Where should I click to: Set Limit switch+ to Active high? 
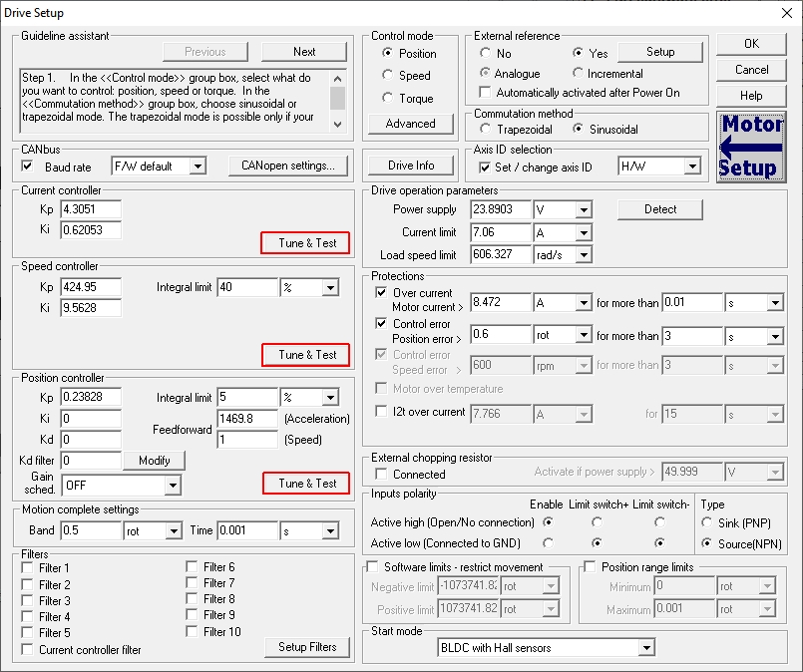pos(598,522)
